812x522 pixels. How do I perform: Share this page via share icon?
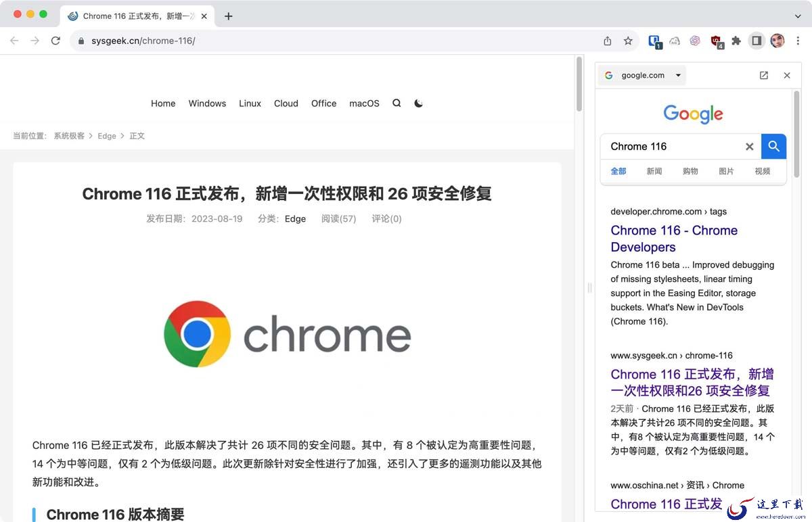pos(608,41)
